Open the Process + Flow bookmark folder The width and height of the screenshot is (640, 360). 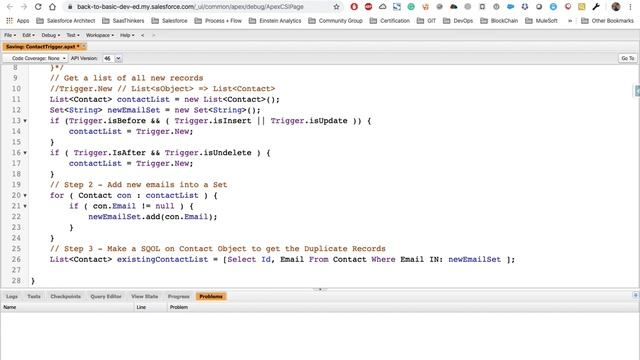click(x=218, y=21)
